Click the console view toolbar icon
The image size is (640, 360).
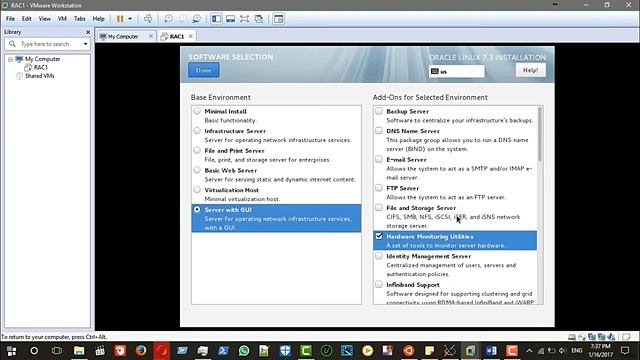click(278, 19)
